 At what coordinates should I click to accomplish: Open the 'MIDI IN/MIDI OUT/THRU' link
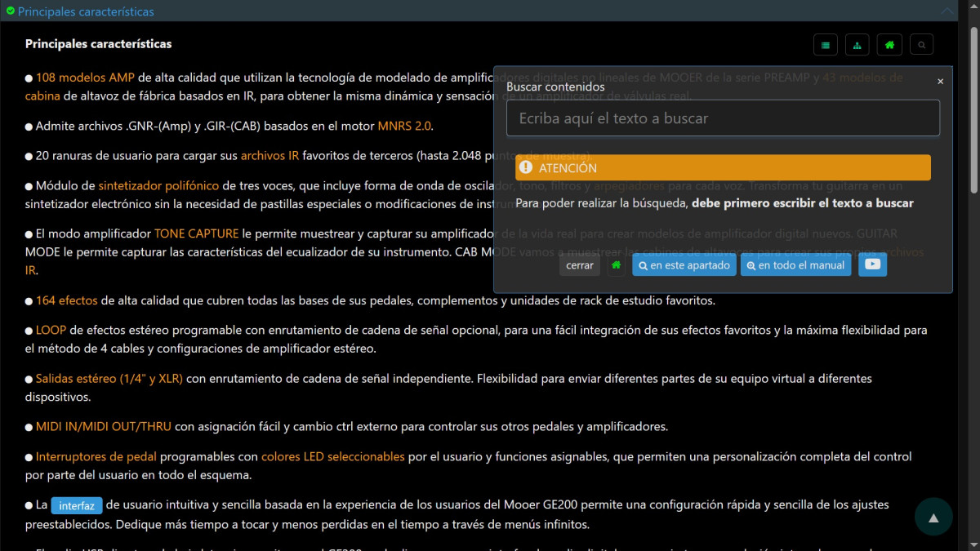click(103, 426)
